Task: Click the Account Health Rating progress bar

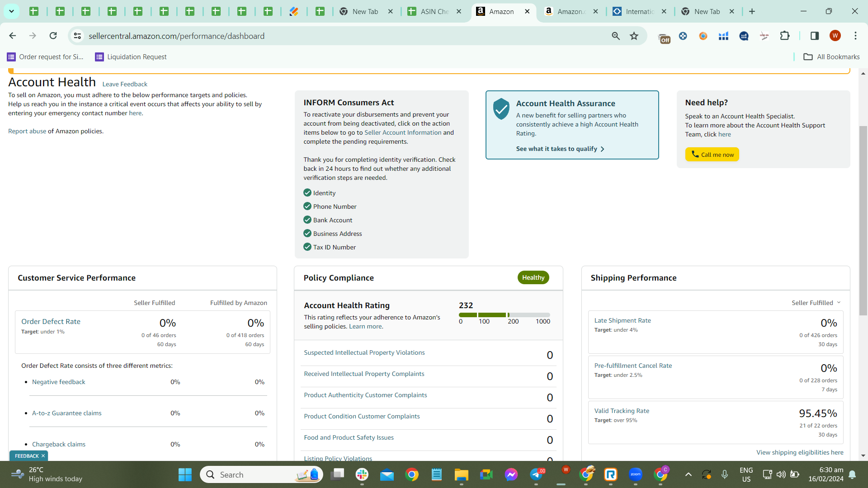Action: coord(505,315)
